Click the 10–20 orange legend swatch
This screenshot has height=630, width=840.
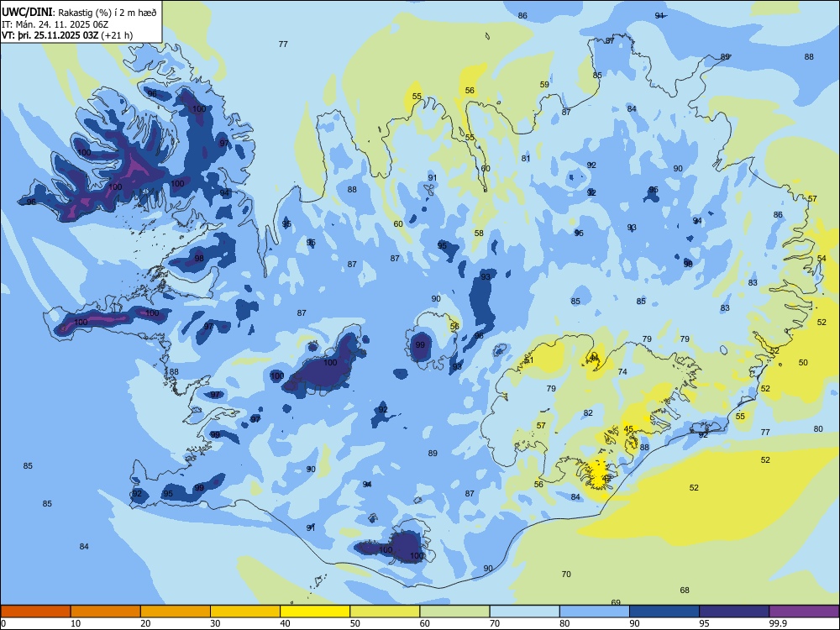click(106, 612)
